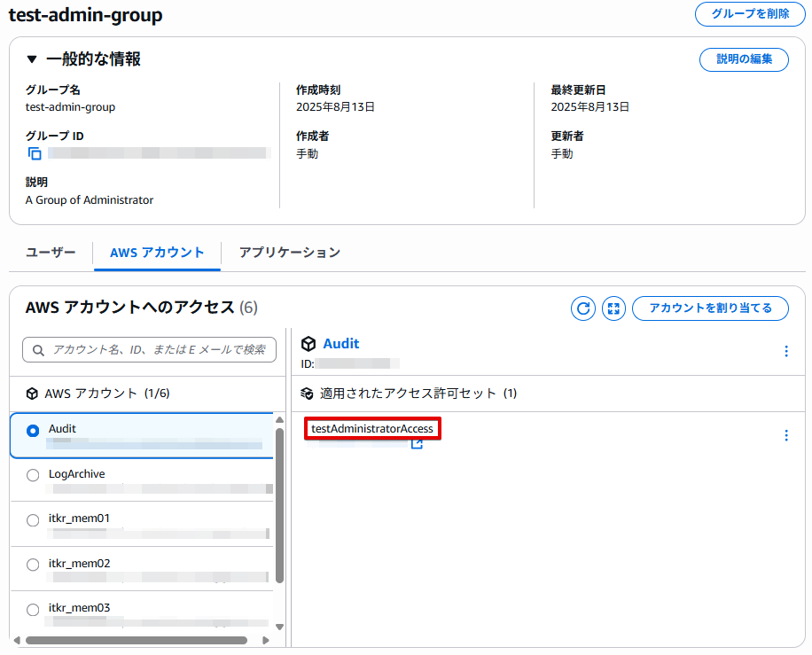The image size is (812, 655).
Task: Click the アカウントを割り当てる button
Action: coord(711,308)
